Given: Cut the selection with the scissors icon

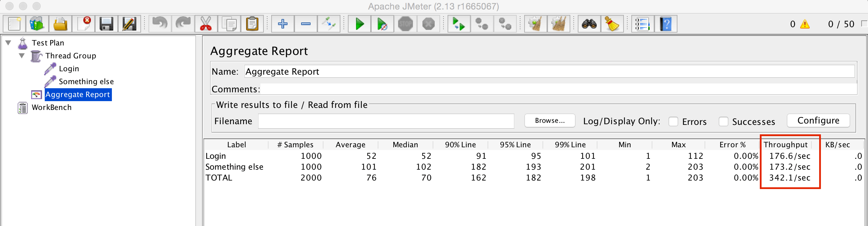Looking at the screenshot, I should point(206,24).
